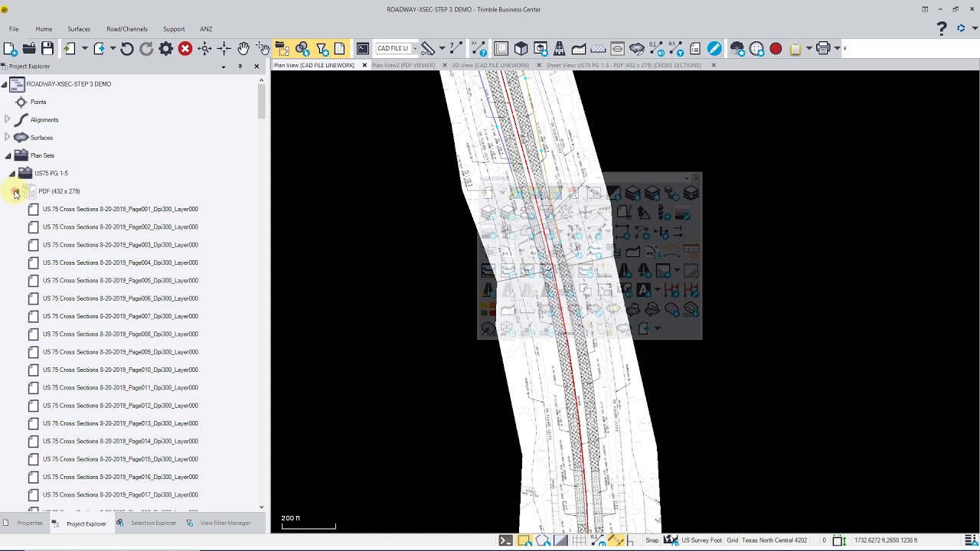The image size is (980, 551).
Task: Select the Points tree item
Action: click(38, 102)
